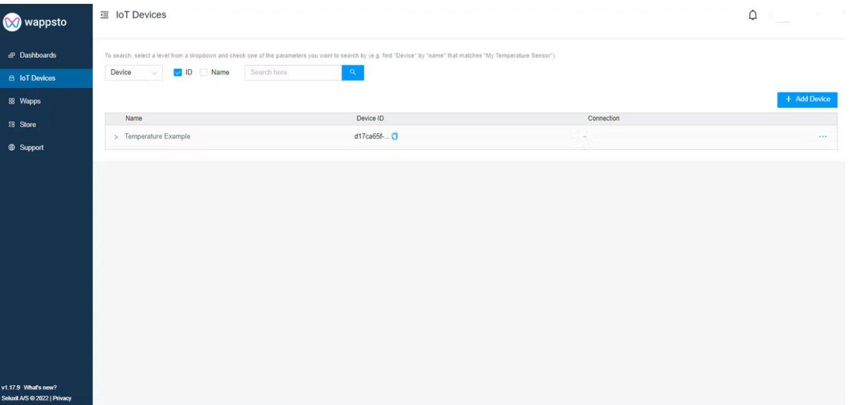Click the Temperature Example device name
The width and height of the screenshot is (868, 405).
tap(157, 137)
